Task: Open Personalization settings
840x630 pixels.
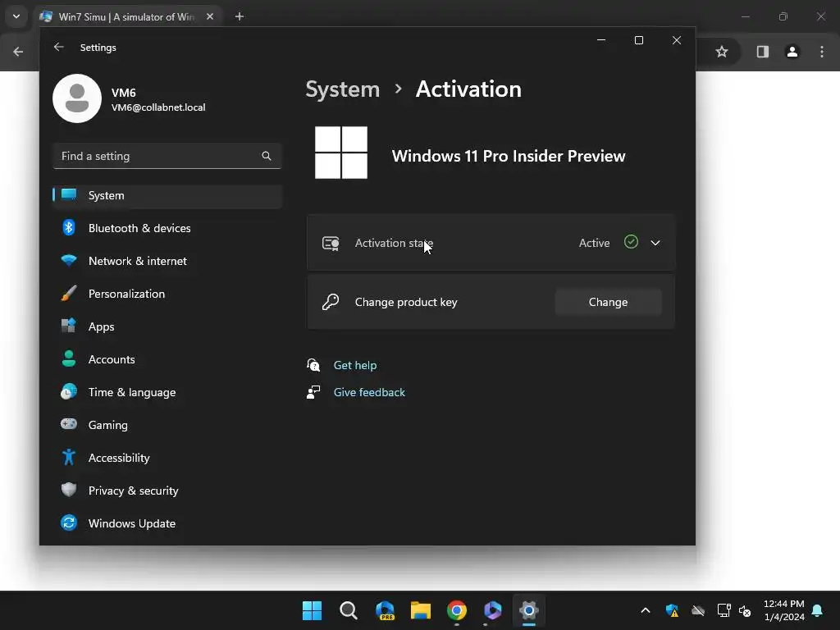Action: pos(167,294)
